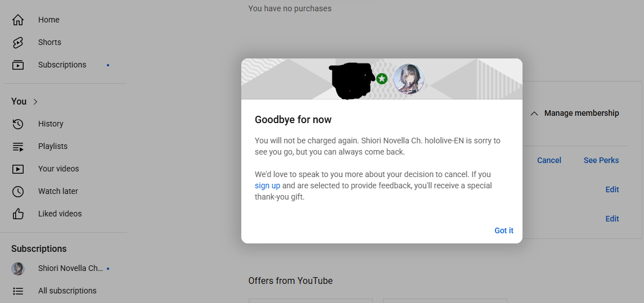This screenshot has width=644, height=303.
Task: Click the Cancel membership link
Action: [549, 161]
